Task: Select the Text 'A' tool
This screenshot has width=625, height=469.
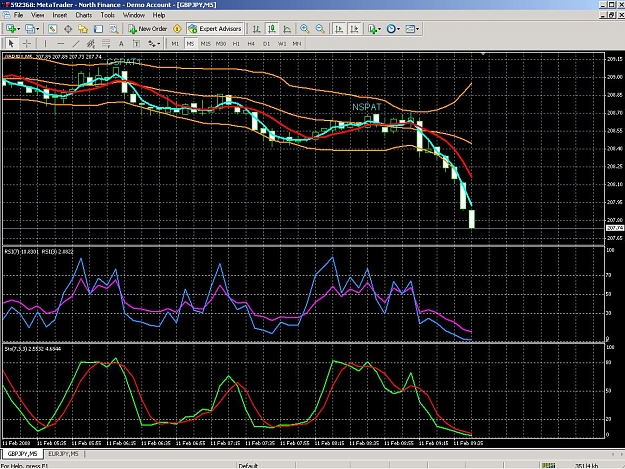Action: click(x=121, y=43)
